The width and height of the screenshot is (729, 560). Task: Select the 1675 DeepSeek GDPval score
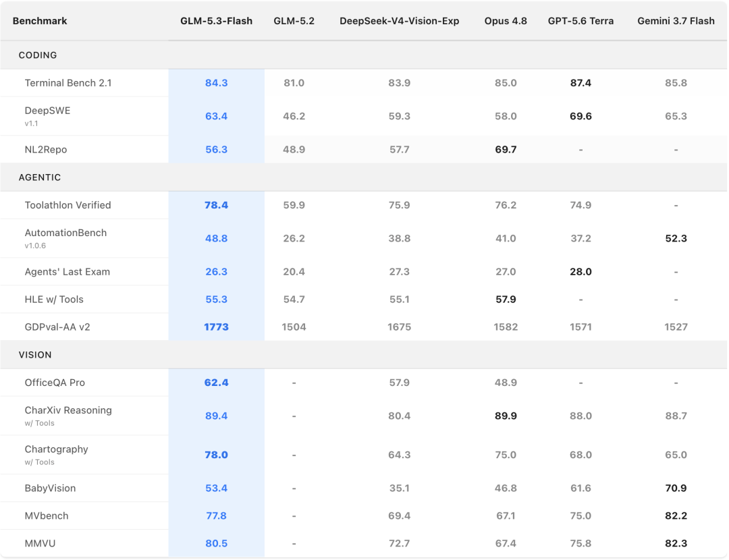400,327
